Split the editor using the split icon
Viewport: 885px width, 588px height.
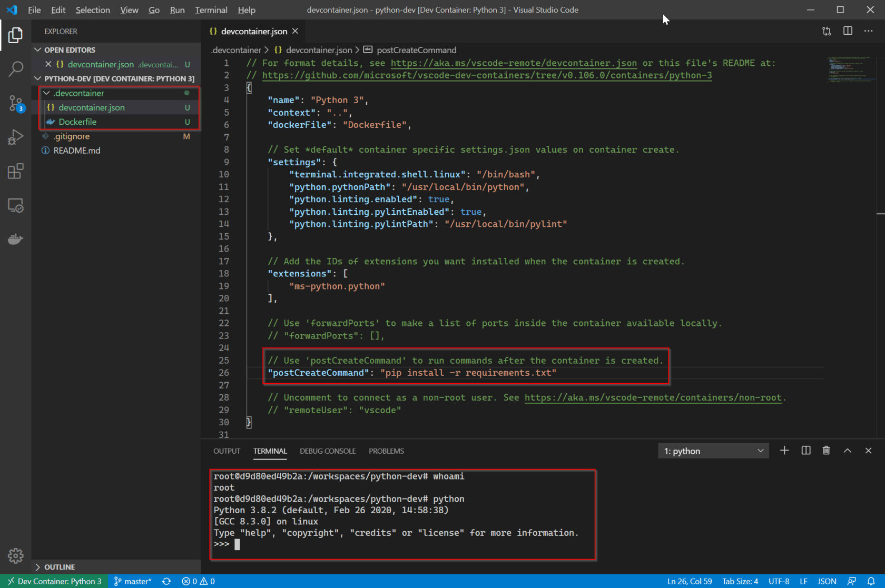(x=848, y=31)
